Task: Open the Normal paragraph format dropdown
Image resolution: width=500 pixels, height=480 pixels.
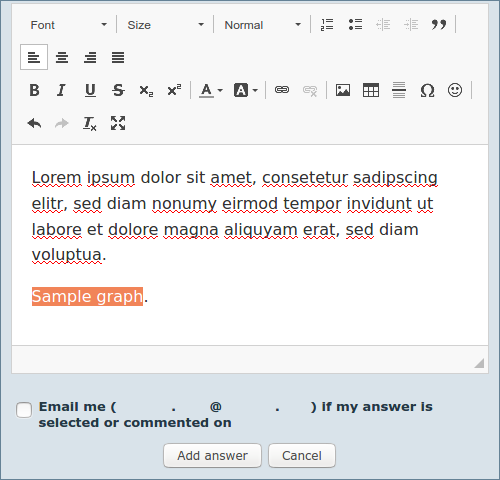Action: point(262,25)
